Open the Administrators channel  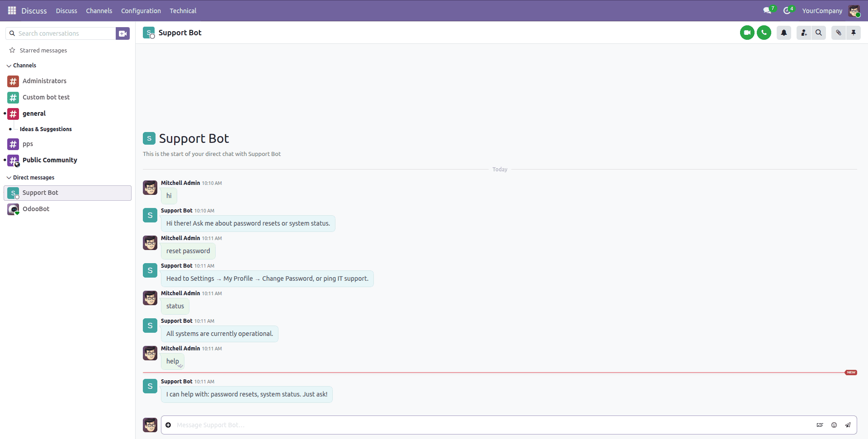[x=67, y=81]
